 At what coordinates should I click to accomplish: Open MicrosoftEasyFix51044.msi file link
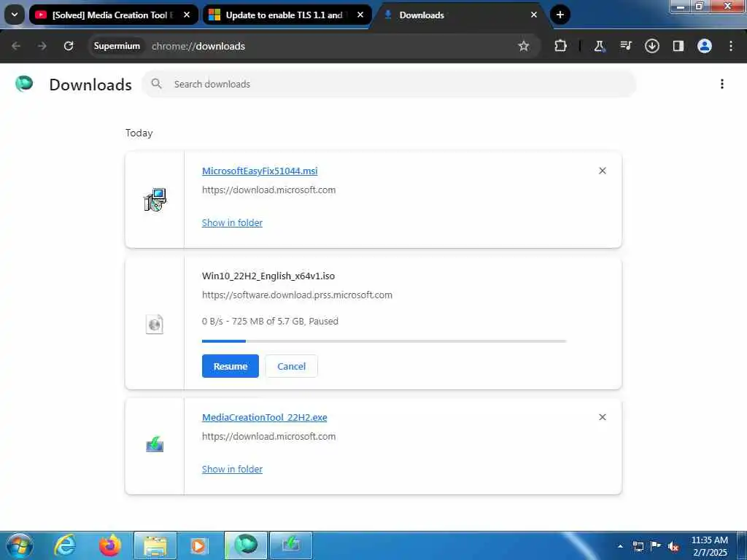[x=260, y=171]
